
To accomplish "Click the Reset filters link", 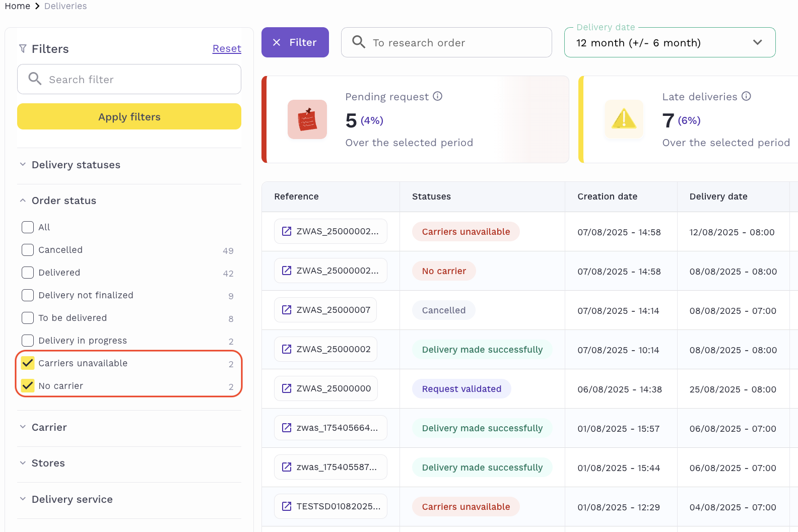I will (x=227, y=49).
